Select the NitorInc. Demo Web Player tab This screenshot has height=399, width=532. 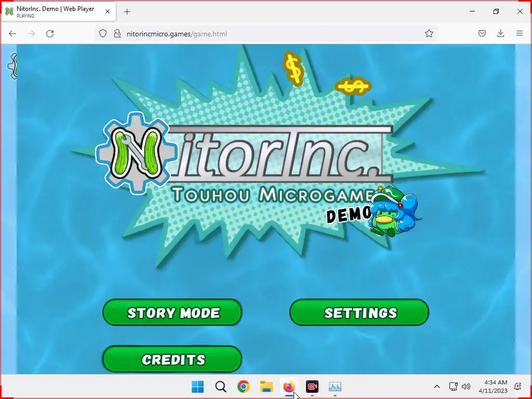(x=59, y=11)
